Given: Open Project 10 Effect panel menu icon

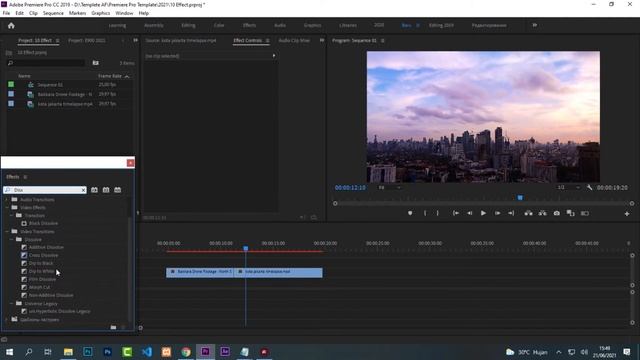Looking at the screenshot, I should (58, 40).
